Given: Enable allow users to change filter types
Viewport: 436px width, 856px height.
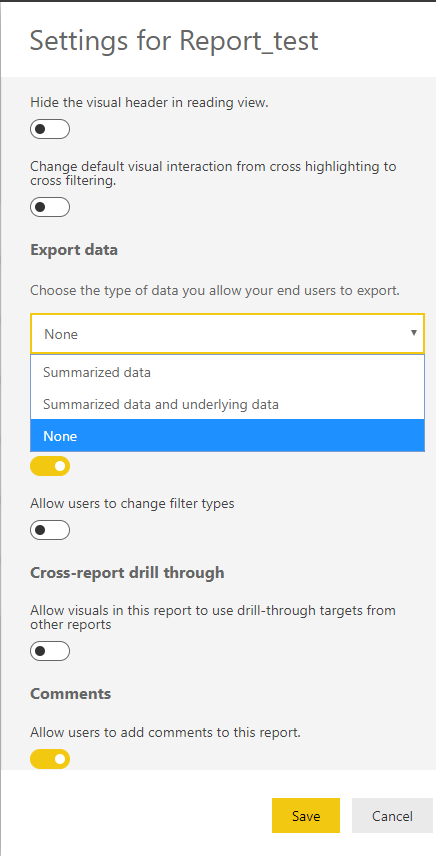Looking at the screenshot, I should [x=50, y=530].
